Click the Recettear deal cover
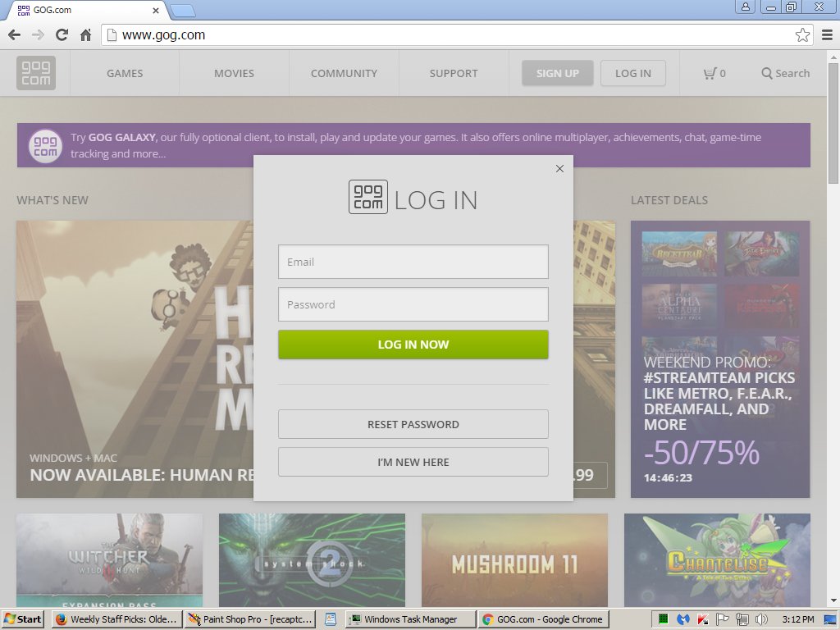The height and width of the screenshot is (630, 840). (679, 253)
